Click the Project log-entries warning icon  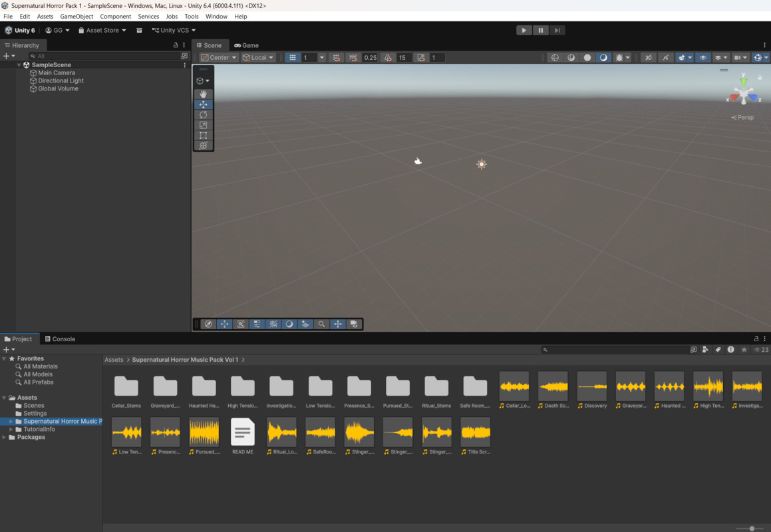[x=731, y=350]
